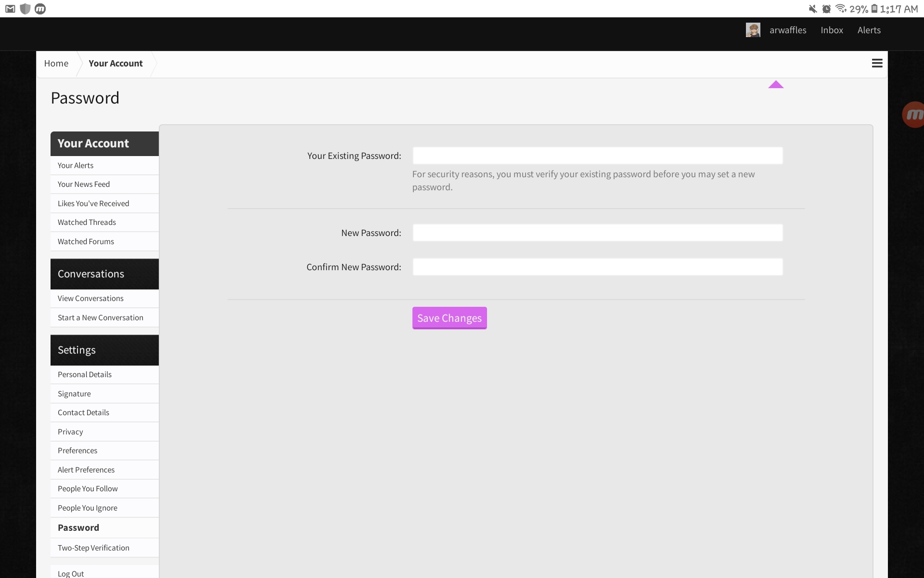Tap the muted sound status icon
This screenshot has width=924, height=578.
(x=813, y=9)
